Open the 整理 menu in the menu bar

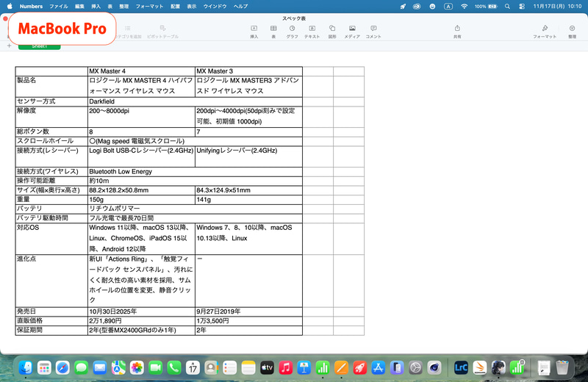(x=124, y=7)
